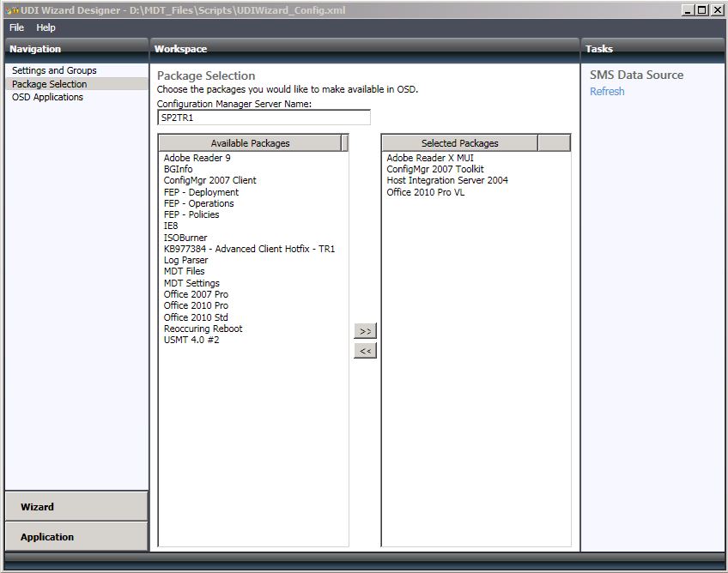Select USMT 4.0 #2 package
The height and width of the screenshot is (573, 728).
pyautogui.click(x=191, y=340)
